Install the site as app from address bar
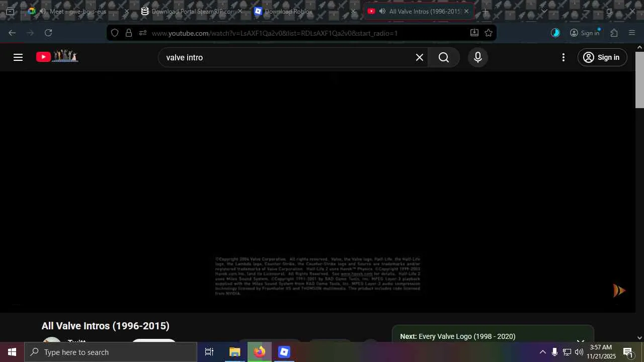644x362 pixels. tap(474, 33)
